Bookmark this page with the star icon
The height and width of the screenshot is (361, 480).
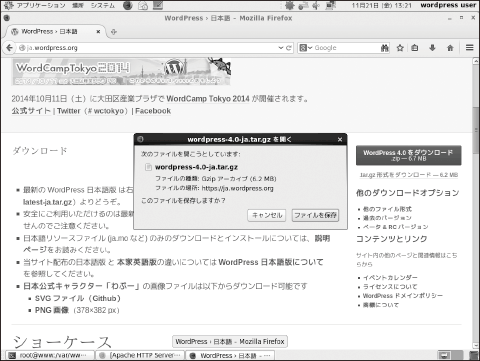[400, 48]
